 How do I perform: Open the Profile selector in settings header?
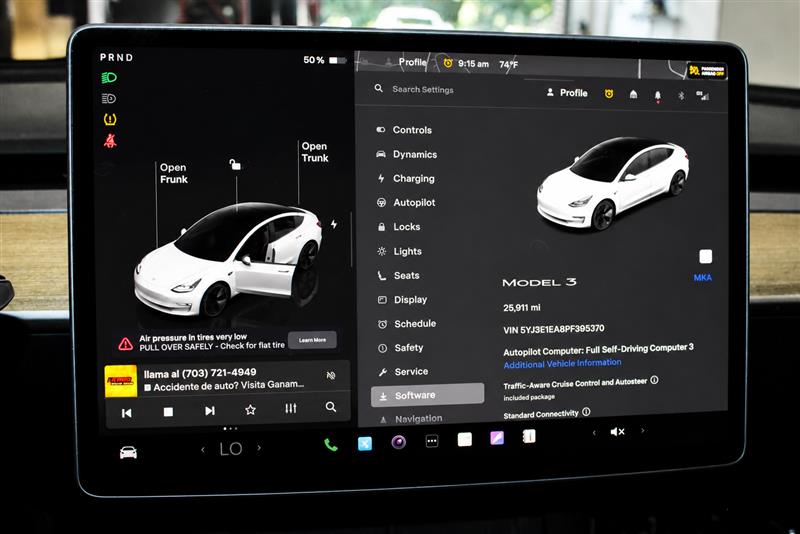pyautogui.click(x=567, y=93)
